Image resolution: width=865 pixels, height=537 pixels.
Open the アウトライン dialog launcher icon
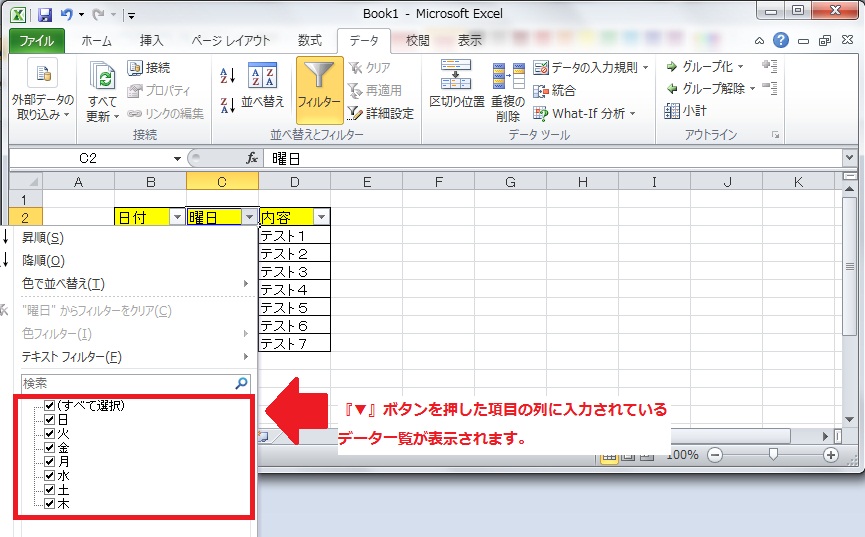776,135
